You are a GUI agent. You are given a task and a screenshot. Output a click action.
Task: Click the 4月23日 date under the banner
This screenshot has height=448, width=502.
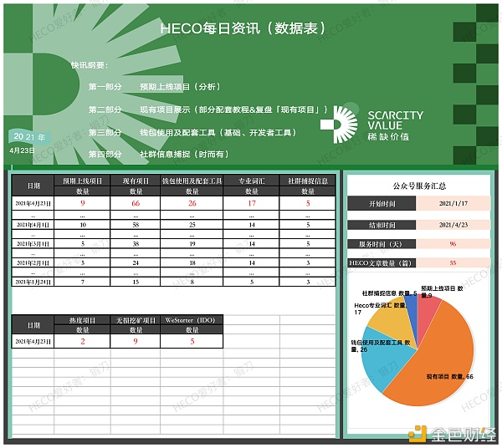(x=22, y=150)
